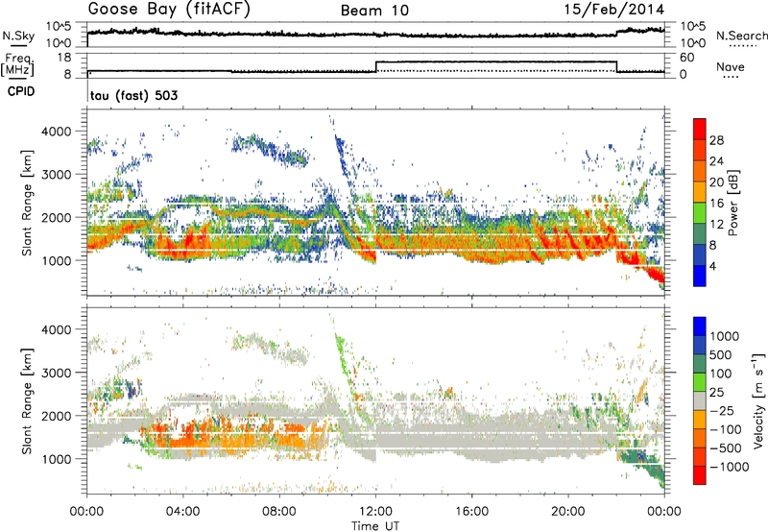Click the bottom blue segment of Power colorbar
768x532 pixels.
point(700,276)
